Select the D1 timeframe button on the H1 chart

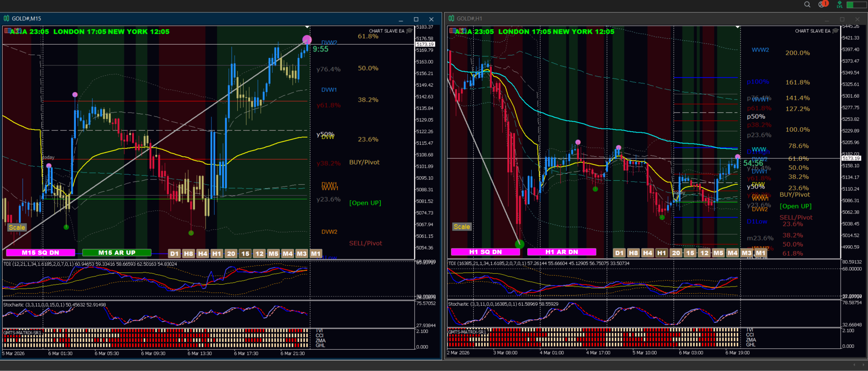619,253
